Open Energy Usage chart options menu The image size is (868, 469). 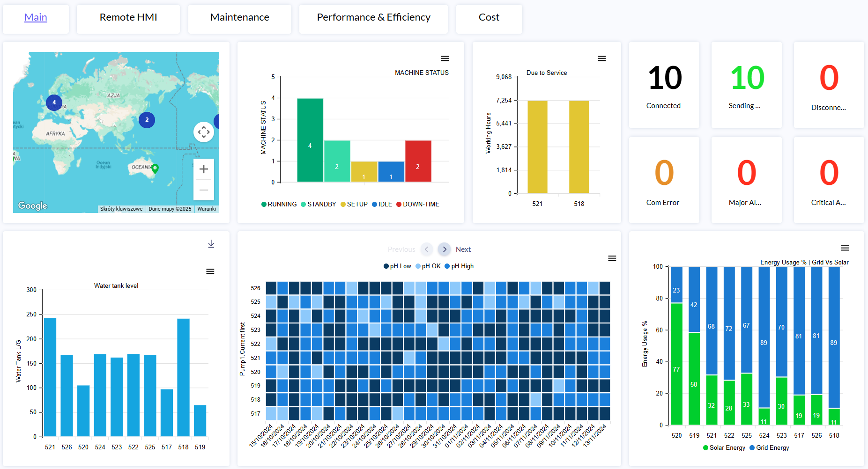845,248
